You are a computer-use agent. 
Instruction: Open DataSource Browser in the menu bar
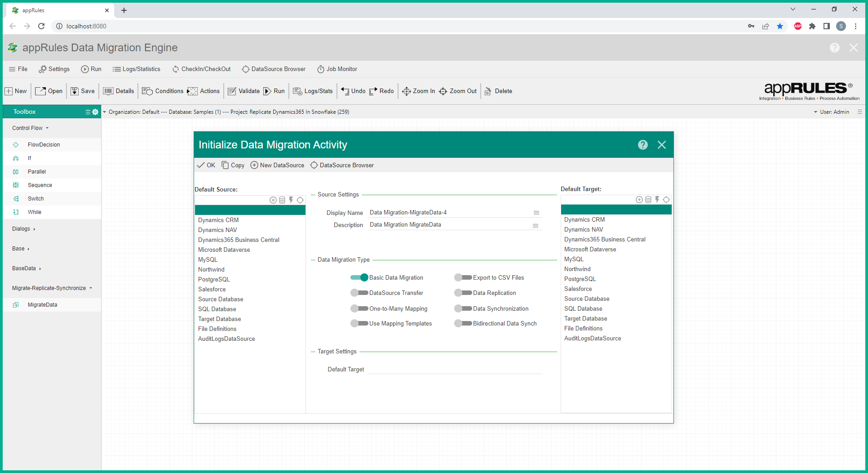[x=274, y=69]
